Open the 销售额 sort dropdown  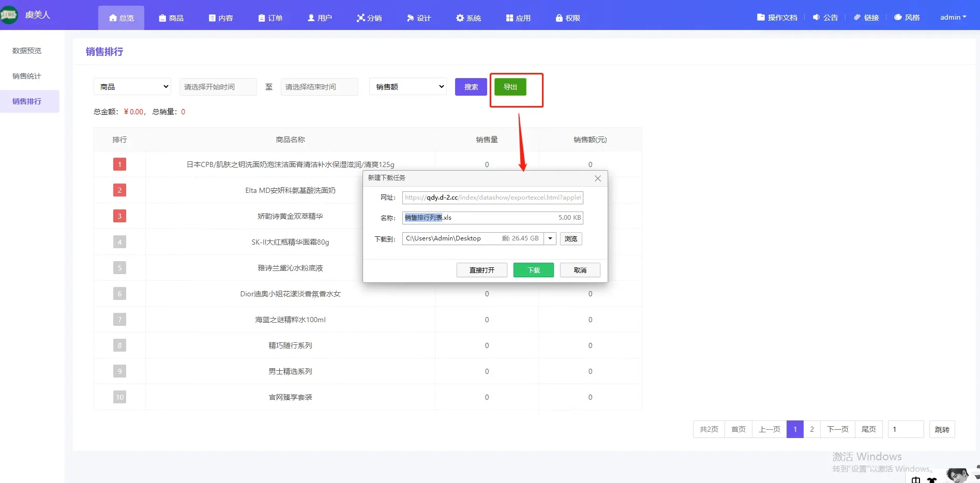408,87
